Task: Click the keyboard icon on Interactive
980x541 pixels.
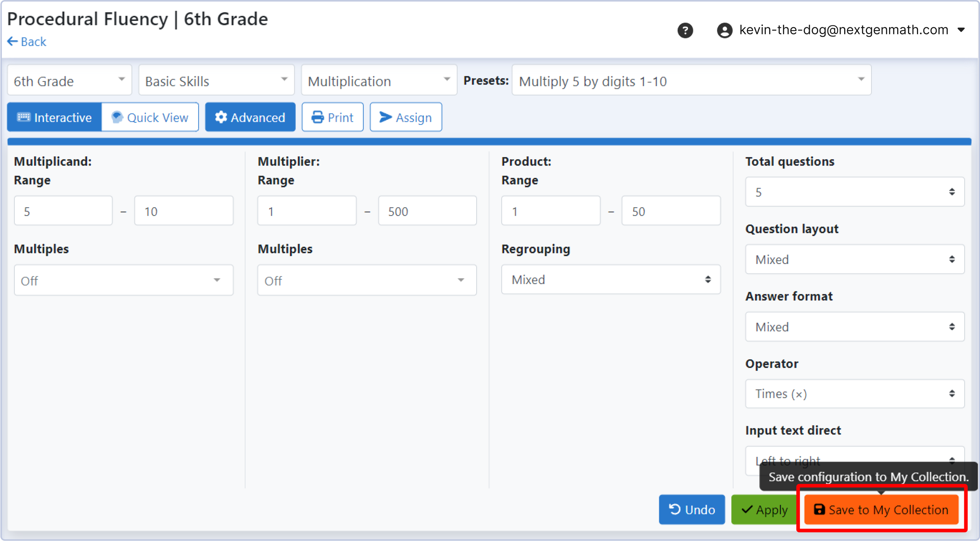Action: (x=24, y=117)
